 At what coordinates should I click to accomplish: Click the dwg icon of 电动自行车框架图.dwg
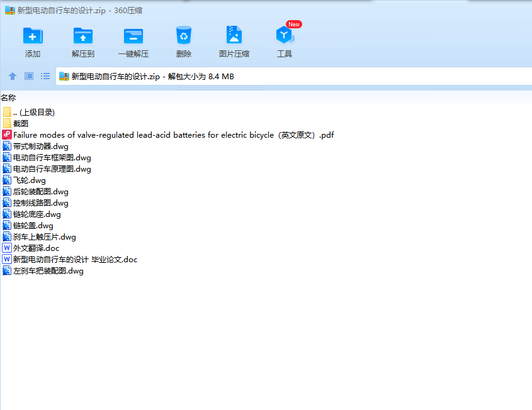7,158
